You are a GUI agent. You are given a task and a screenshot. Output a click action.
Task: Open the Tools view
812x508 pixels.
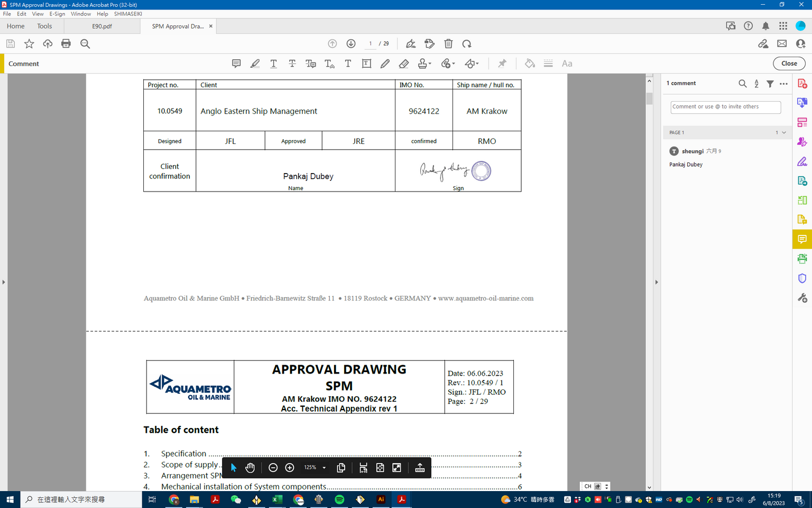(x=44, y=26)
